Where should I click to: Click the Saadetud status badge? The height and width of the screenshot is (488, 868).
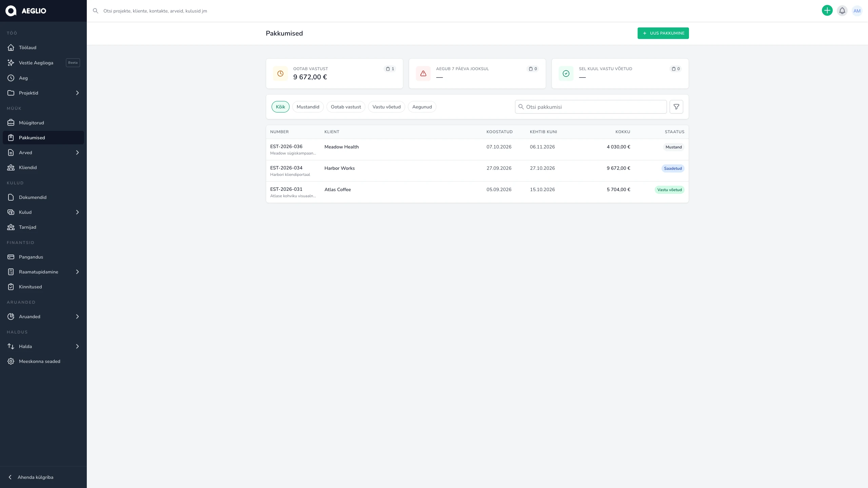click(673, 168)
